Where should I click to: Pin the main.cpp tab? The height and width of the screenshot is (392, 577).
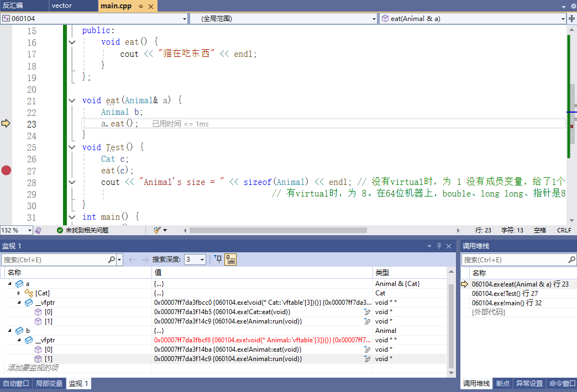140,6
